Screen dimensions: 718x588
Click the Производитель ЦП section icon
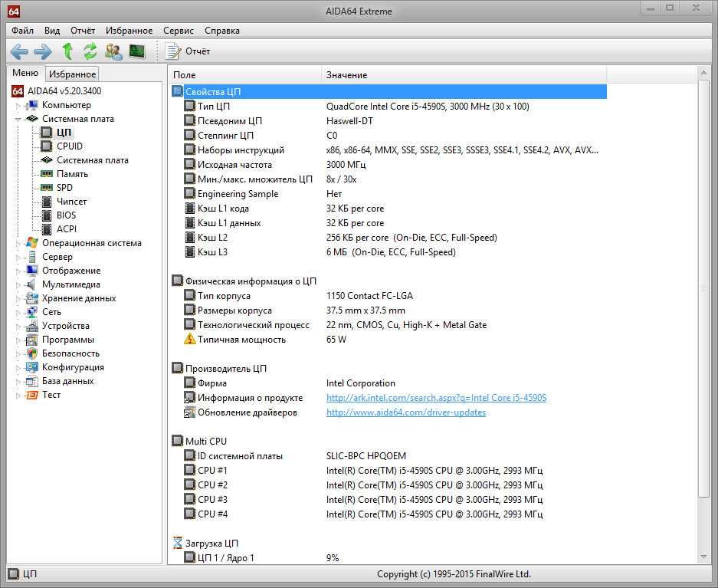[x=177, y=368]
